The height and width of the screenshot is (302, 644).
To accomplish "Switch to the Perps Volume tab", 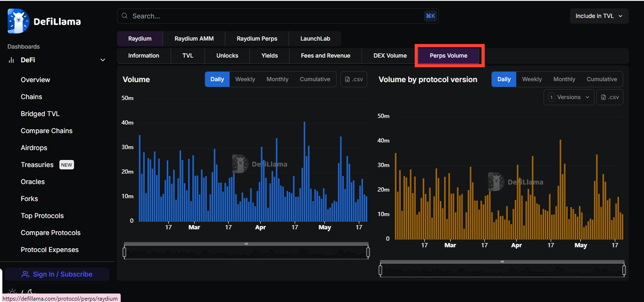I will [x=449, y=56].
